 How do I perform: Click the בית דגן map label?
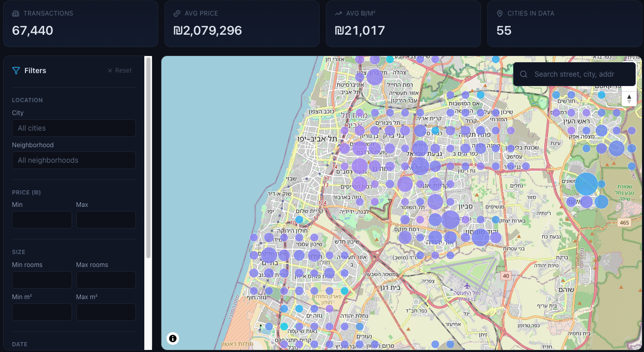[x=390, y=286]
